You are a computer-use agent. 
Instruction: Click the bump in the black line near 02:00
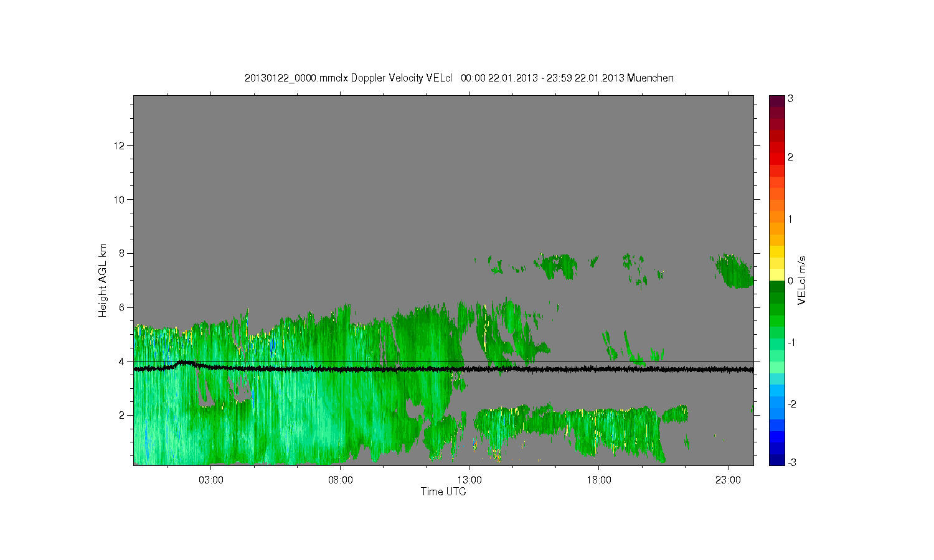pyautogui.click(x=185, y=363)
